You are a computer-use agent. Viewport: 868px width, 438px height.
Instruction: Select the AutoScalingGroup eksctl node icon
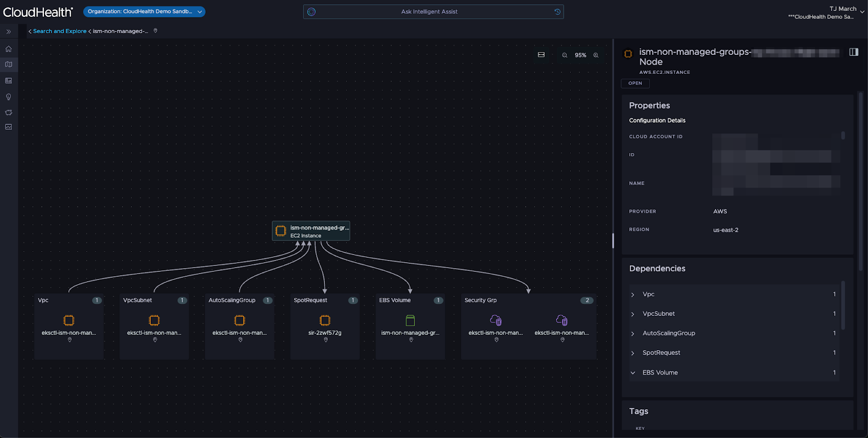coord(240,320)
